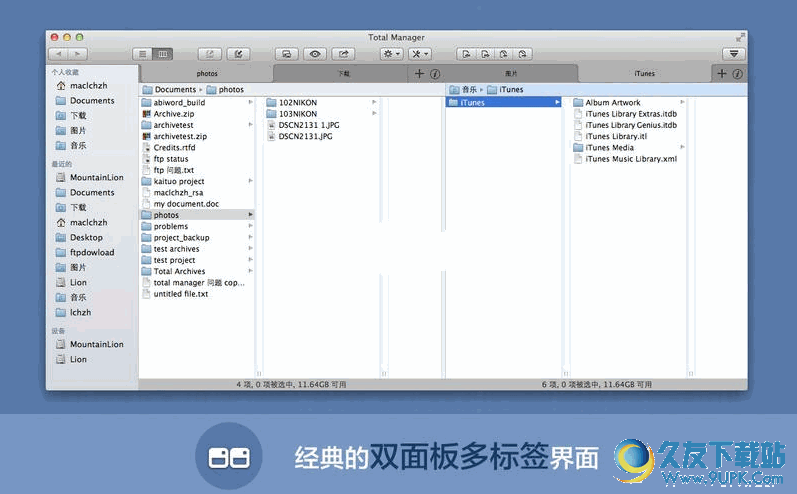
Task: Click the active edit pencil toolbar icon
Action: point(238,54)
